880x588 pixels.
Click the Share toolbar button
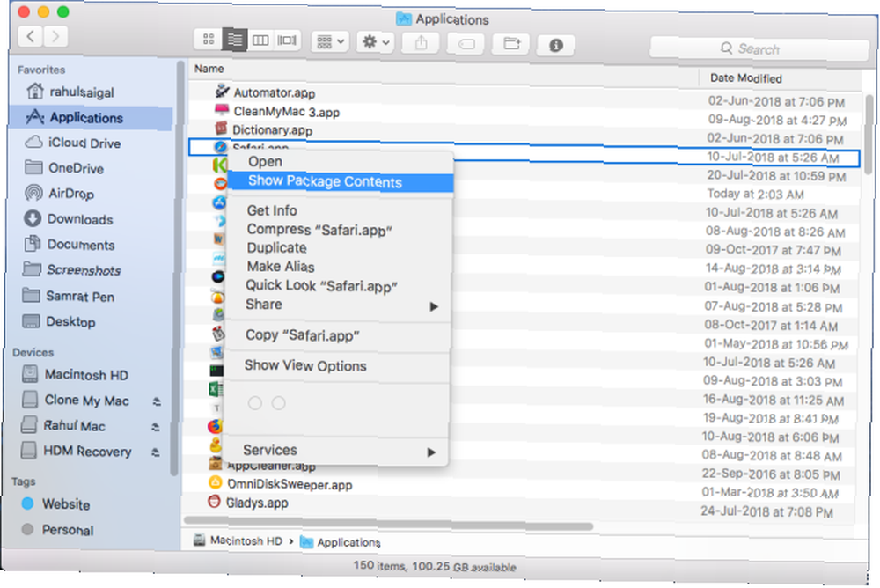(x=421, y=43)
